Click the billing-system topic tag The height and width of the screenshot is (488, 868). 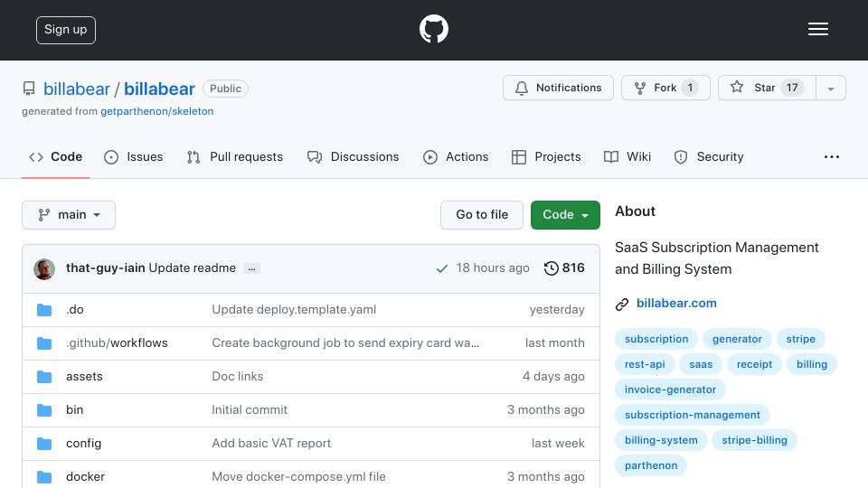(x=661, y=441)
